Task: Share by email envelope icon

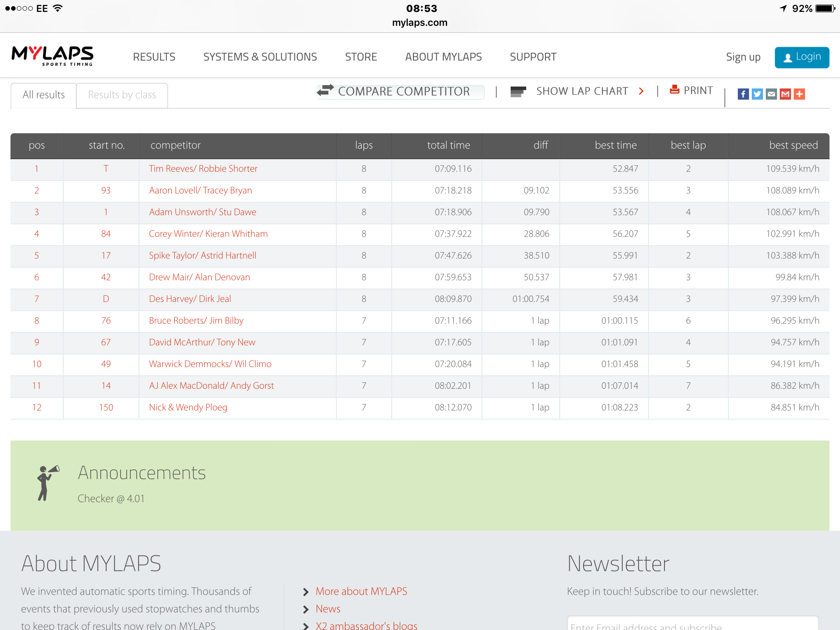Action: 771,94
